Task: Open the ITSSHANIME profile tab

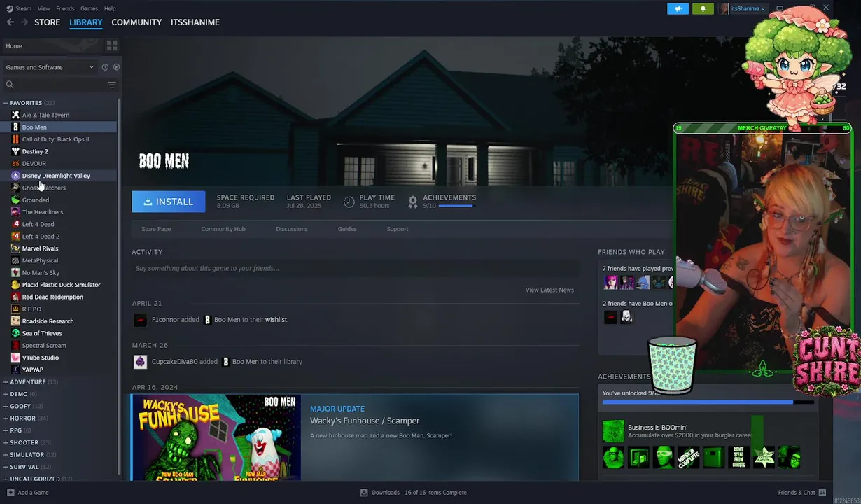Action: [195, 22]
